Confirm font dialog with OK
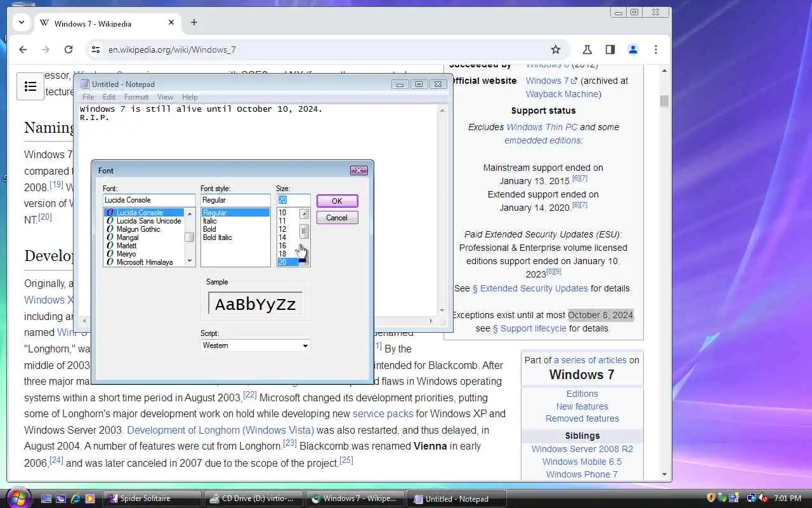This screenshot has height=508, width=812. pyautogui.click(x=337, y=201)
